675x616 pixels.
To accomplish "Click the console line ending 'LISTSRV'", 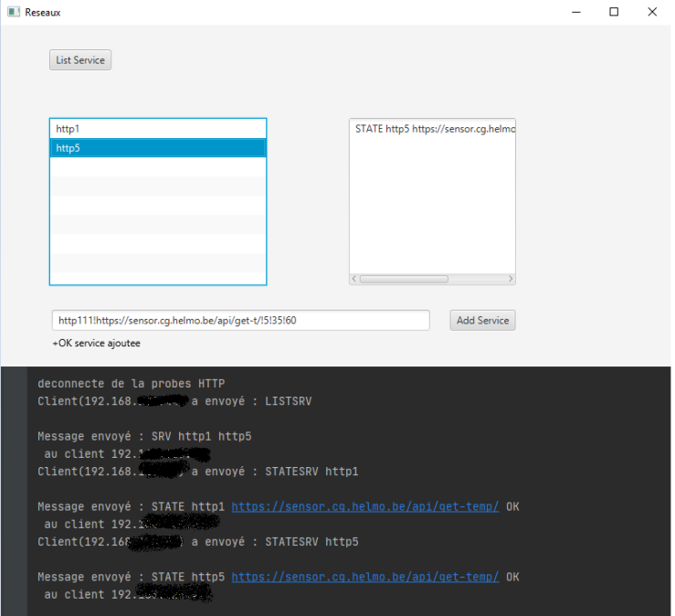I will pos(174,401).
